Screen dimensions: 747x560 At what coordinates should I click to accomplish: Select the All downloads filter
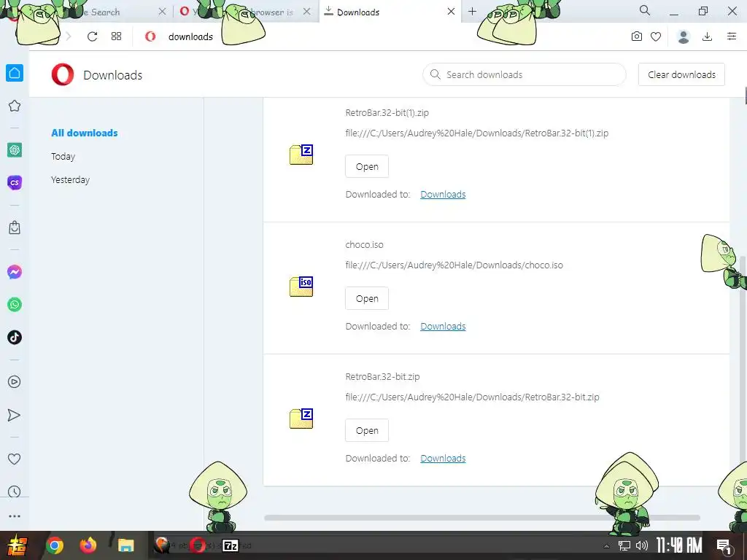tap(85, 133)
